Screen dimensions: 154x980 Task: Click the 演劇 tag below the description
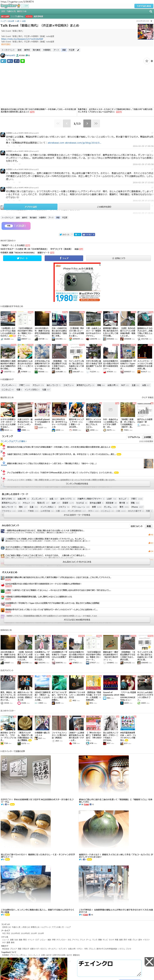point(64,50)
